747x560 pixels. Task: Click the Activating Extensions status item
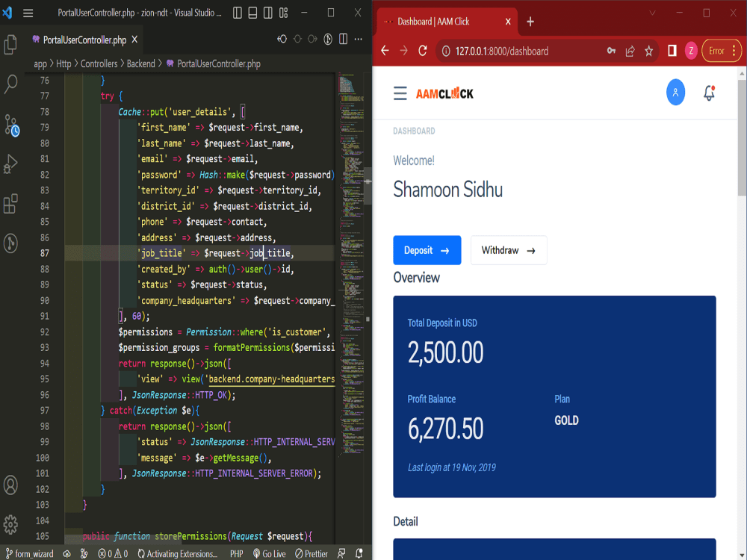click(177, 554)
